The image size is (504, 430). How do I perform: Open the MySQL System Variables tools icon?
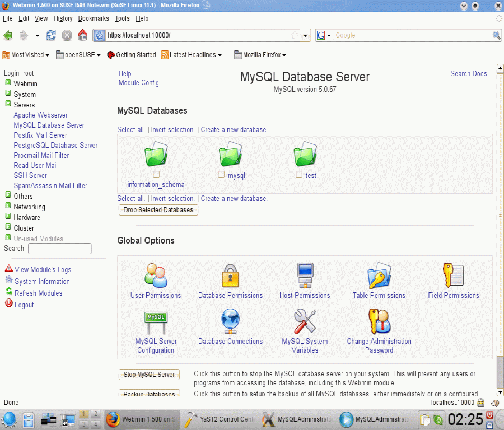[305, 321]
